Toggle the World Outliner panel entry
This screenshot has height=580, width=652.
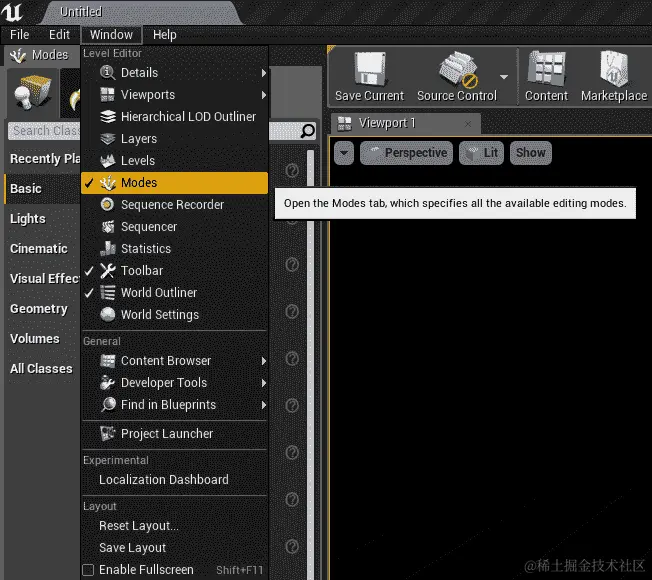point(174,293)
